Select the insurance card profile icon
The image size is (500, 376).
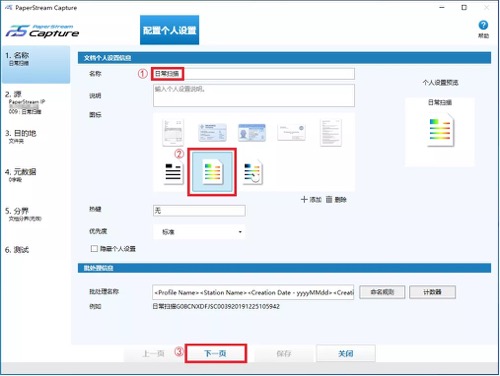[x=212, y=132]
